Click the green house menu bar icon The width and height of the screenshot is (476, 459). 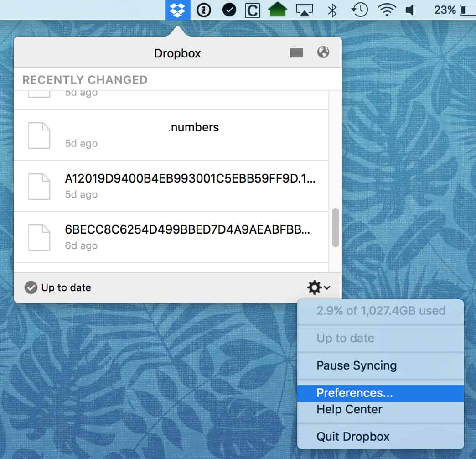pyautogui.click(x=278, y=10)
